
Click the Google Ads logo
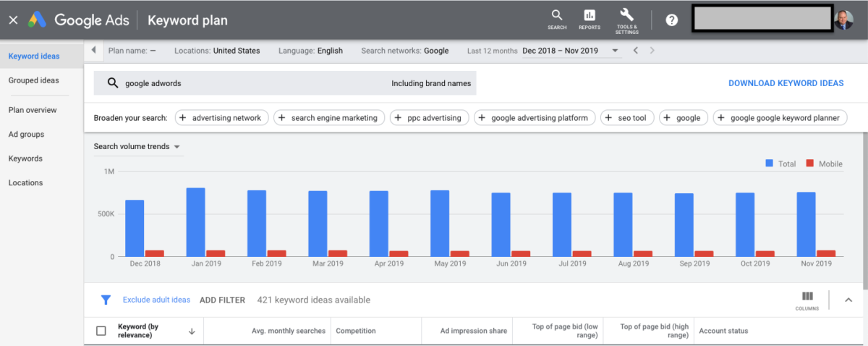pyautogui.click(x=38, y=20)
